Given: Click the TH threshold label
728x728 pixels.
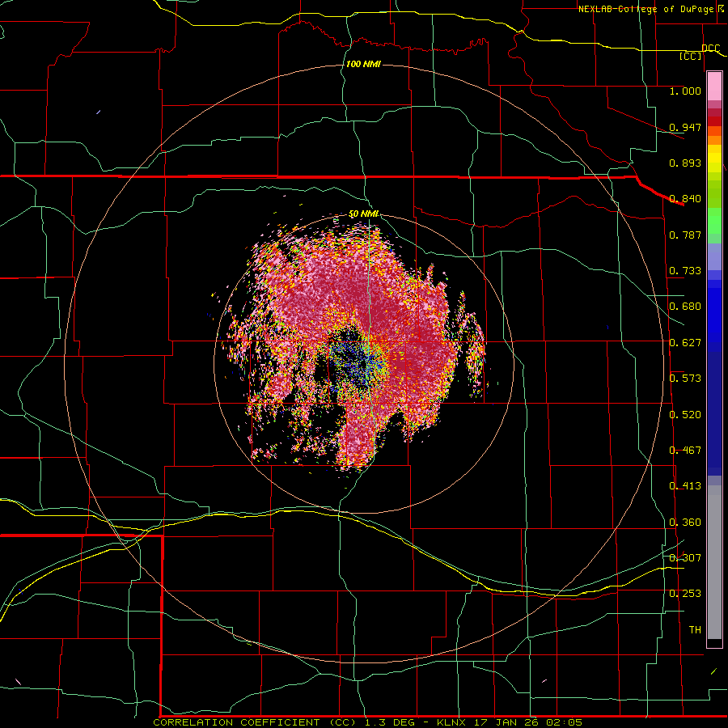Looking at the screenshot, I should [x=695, y=630].
